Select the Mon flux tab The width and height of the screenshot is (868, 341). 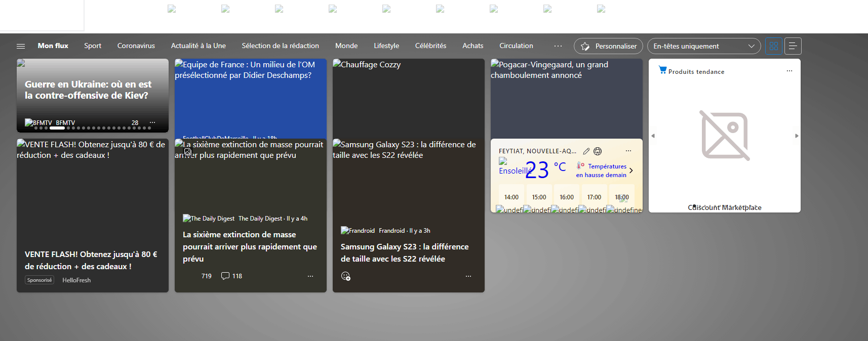[53, 46]
